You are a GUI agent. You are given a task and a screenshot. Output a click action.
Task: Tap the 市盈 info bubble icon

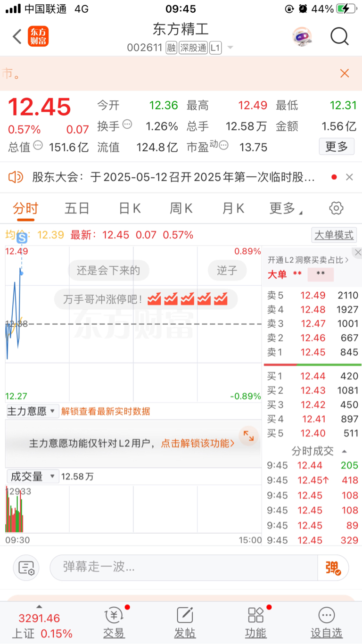point(223,145)
